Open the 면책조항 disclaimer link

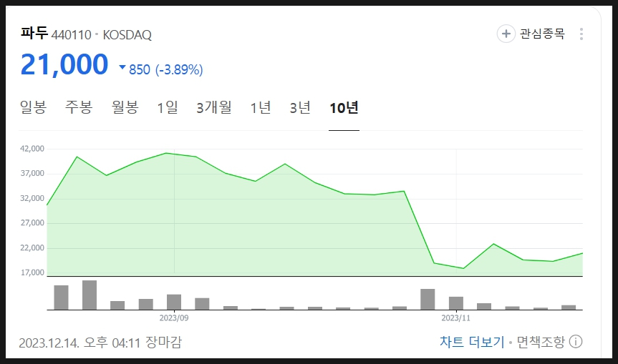(x=541, y=342)
